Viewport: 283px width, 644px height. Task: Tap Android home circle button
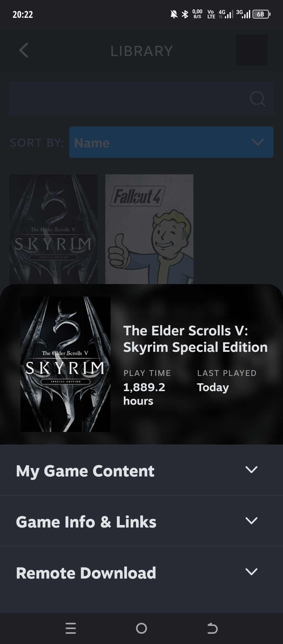point(141,628)
